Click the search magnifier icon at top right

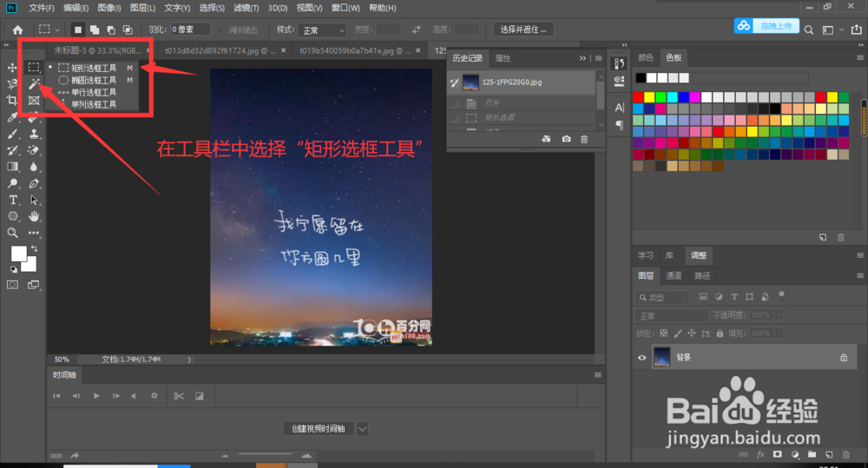coord(809,30)
